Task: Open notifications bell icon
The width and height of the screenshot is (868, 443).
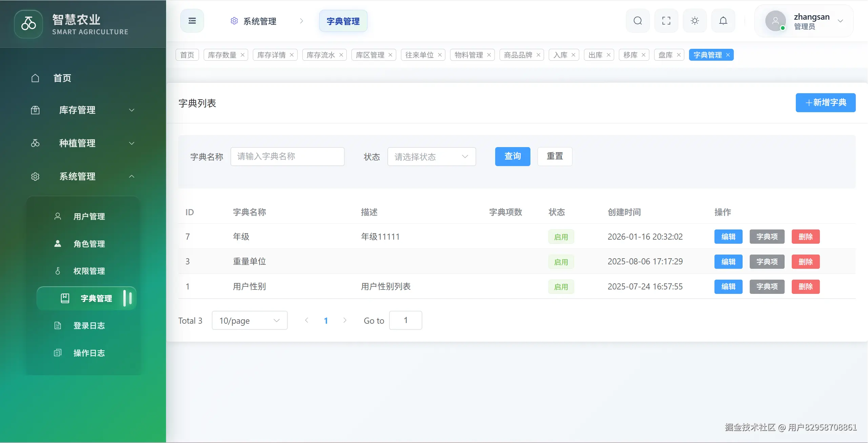Action: coord(723,21)
